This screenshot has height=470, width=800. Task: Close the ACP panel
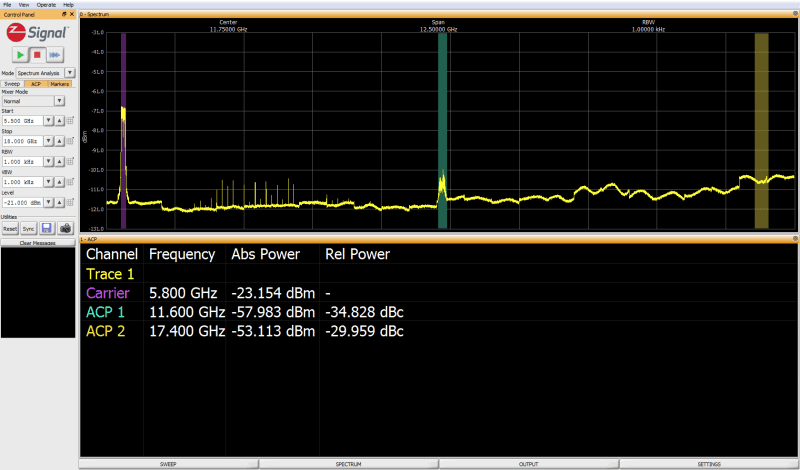pos(795,239)
